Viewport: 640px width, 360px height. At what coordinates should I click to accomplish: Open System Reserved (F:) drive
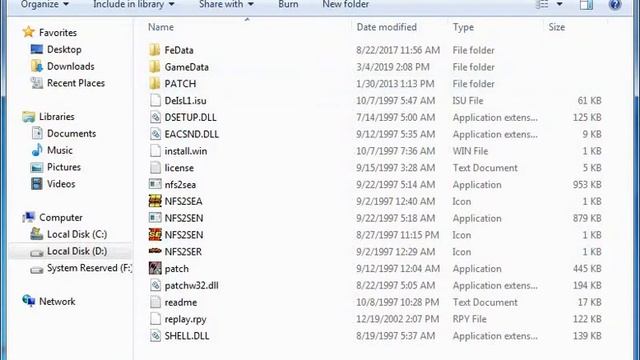point(90,268)
